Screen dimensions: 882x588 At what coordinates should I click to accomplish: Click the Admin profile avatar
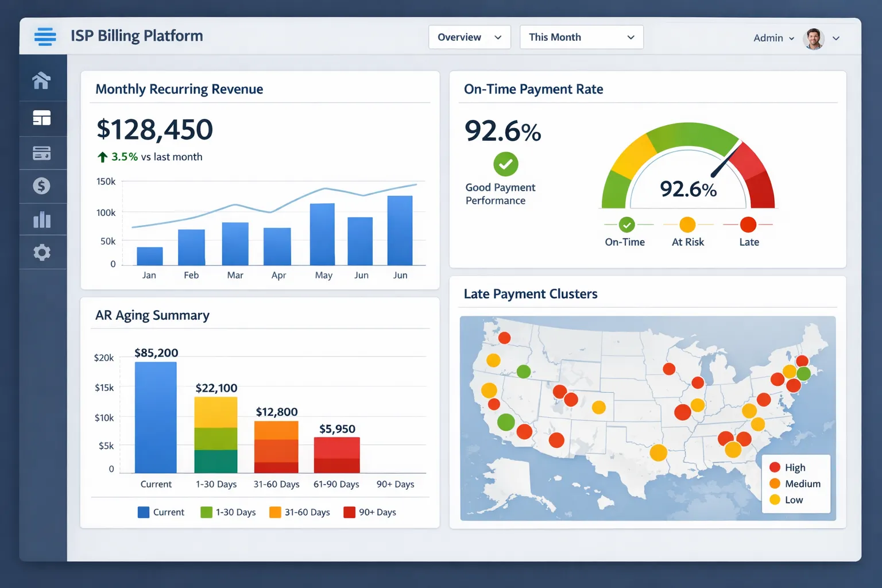[814, 38]
